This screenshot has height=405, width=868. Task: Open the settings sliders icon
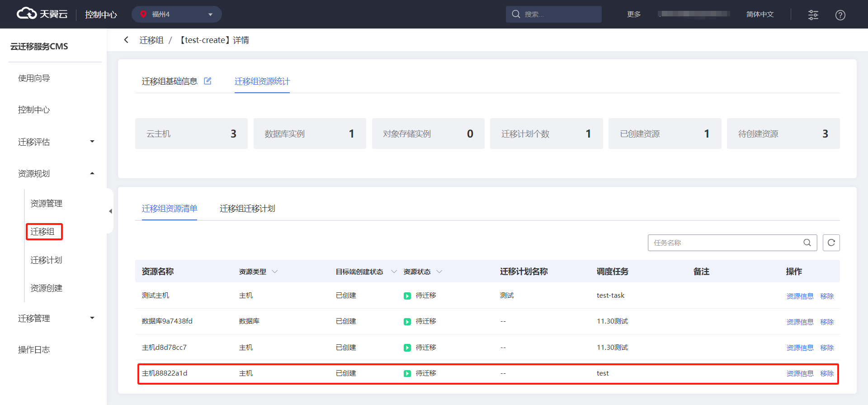pyautogui.click(x=813, y=14)
